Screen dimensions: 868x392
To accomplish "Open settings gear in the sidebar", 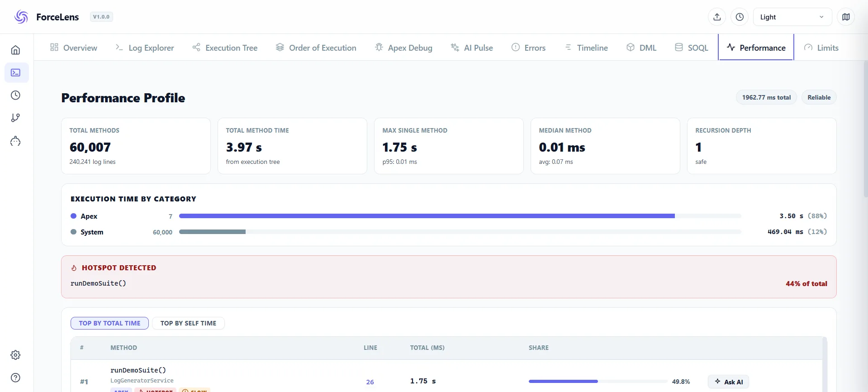I will (x=15, y=355).
